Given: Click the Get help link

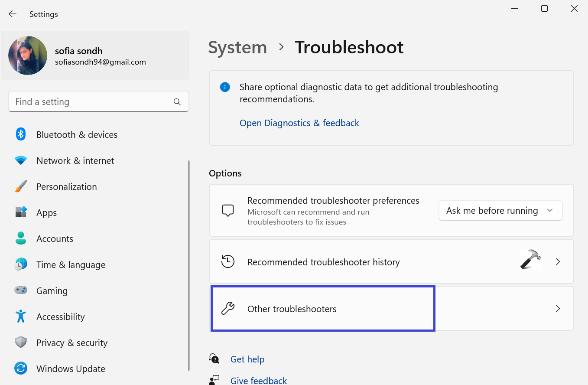Looking at the screenshot, I should click(247, 359).
